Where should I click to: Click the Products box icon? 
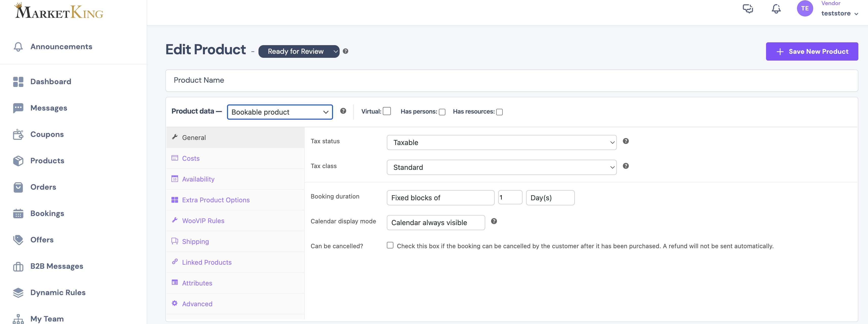coord(18,161)
